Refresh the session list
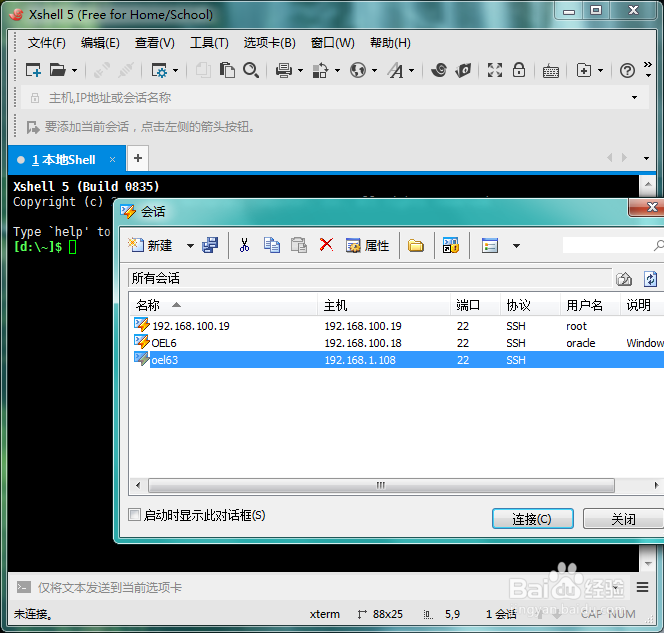This screenshot has height=633, width=664. coord(650,279)
